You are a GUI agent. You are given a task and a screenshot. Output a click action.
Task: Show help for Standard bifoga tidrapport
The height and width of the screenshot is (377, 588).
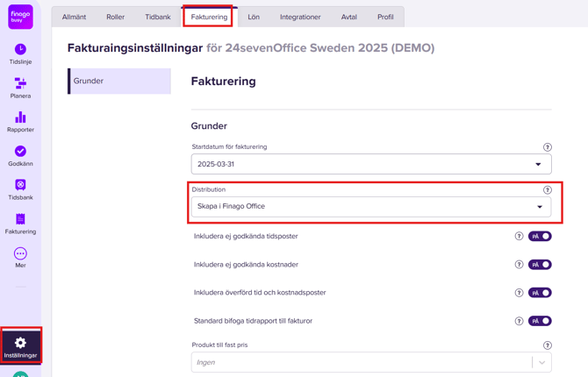(519, 321)
